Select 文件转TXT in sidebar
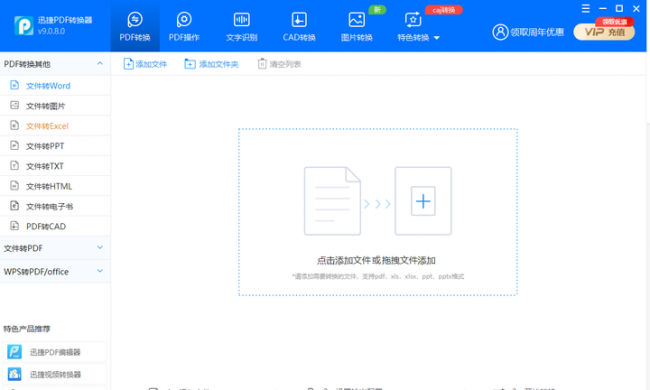 pyautogui.click(x=55, y=166)
